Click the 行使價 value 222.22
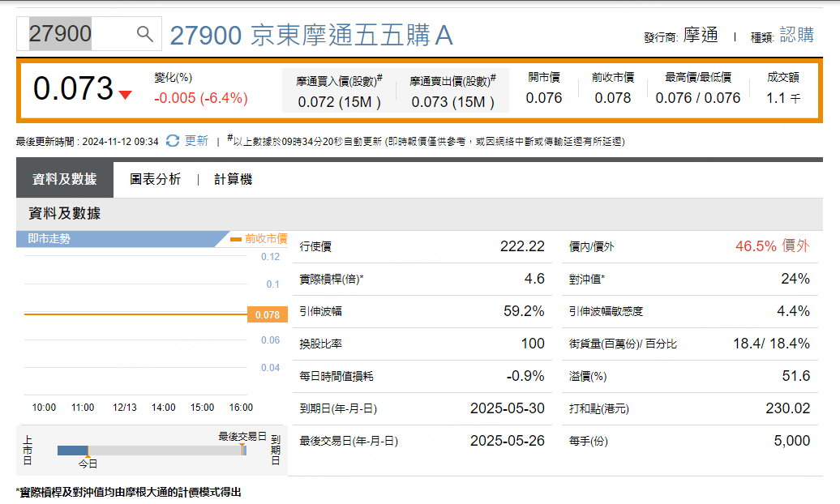Viewport: 840px width, 504px height. point(522,246)
